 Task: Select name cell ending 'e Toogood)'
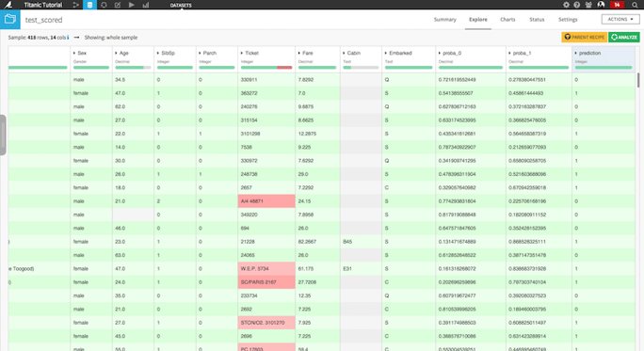point(39,268)
